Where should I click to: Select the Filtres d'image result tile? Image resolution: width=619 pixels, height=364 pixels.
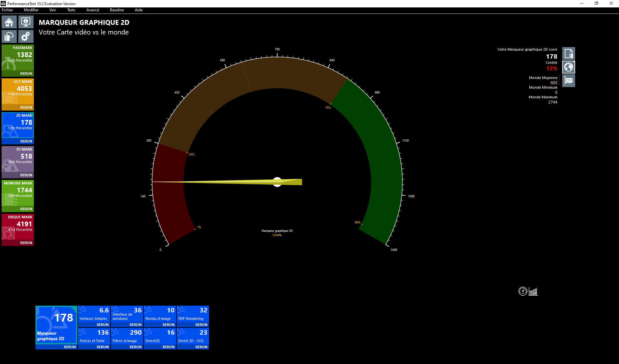(x=127, y=336)
